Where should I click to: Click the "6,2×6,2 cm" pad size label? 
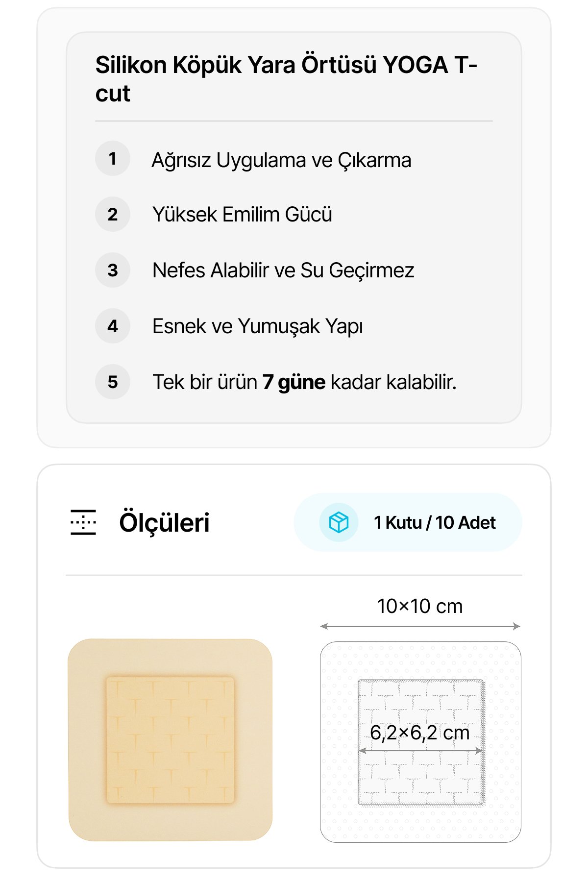pyautogui.click(x=420, y=733)
